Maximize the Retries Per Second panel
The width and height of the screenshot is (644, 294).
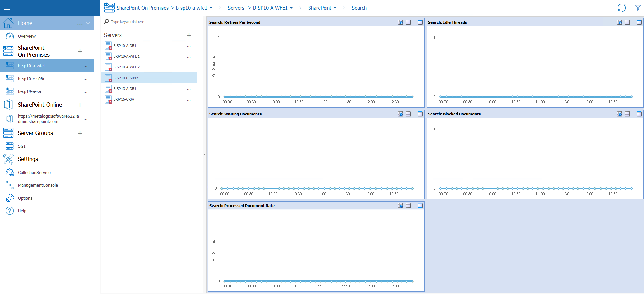(420, 22)
